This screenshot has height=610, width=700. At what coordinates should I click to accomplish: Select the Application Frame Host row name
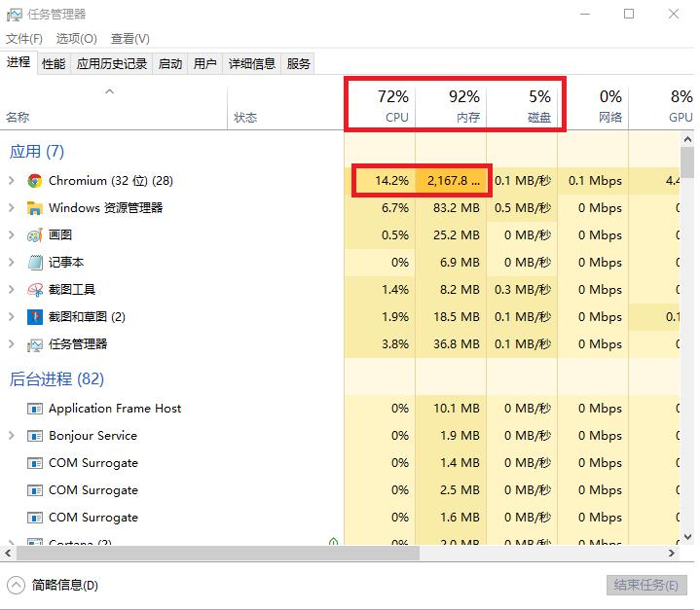tap(115, 409)
